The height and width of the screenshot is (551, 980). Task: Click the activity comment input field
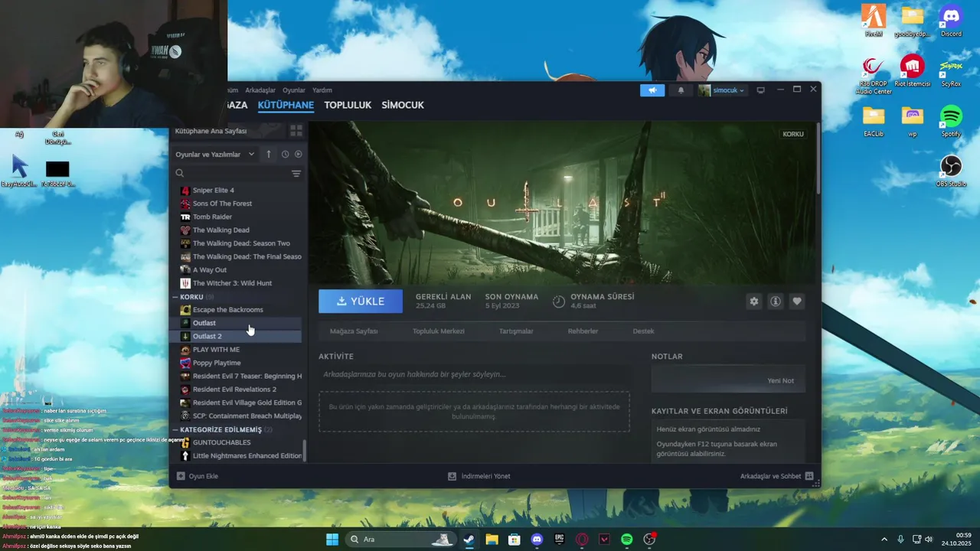[475, 374]
